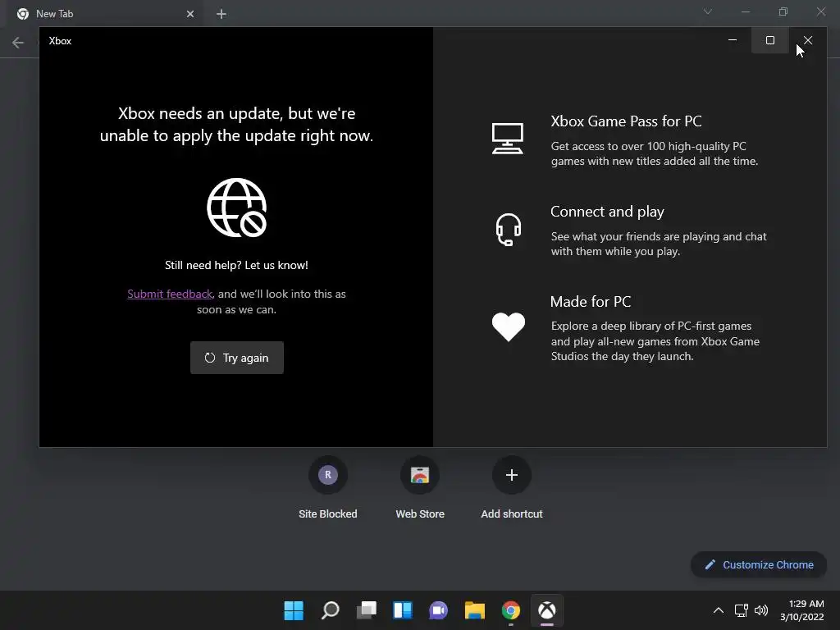
Task: Select the Xbox Game Pass for PC heading
Action: coord(626,121)
